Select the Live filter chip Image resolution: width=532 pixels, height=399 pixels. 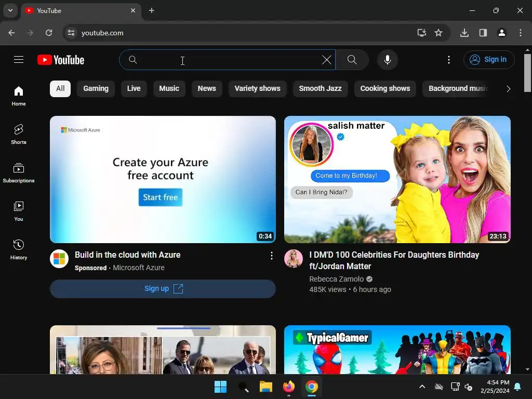click(134, 88)
